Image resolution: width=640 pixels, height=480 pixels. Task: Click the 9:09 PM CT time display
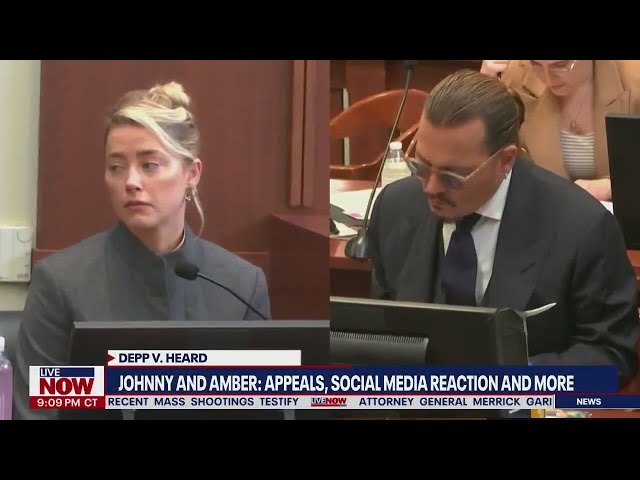coord(67,403)
